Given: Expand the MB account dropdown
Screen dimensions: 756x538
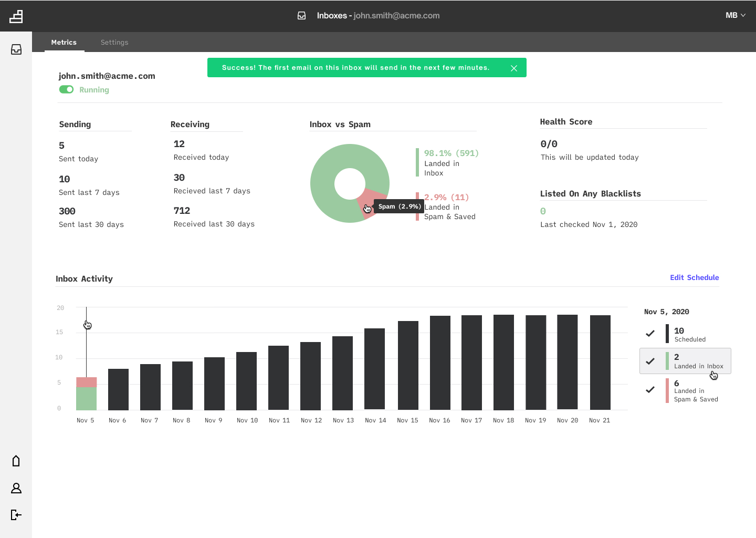Looking at the screenshot, I should [735, 15].
